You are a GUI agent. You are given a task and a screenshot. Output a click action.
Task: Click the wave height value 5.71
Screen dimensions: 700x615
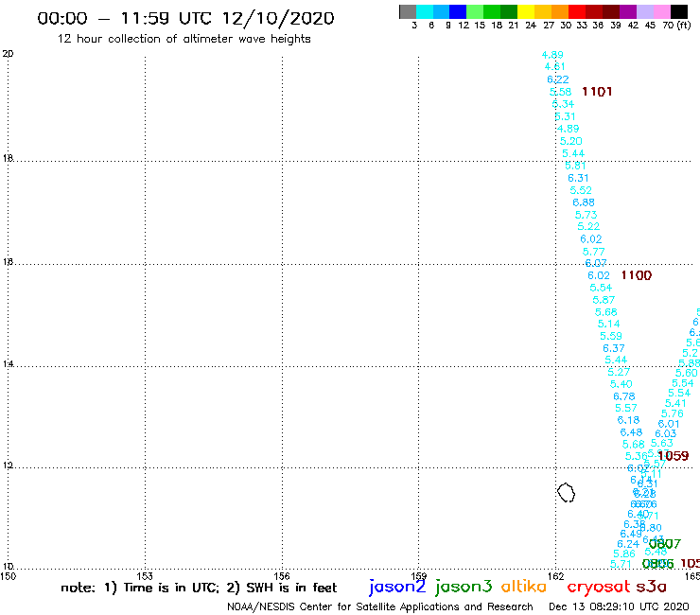coord(621,564)
